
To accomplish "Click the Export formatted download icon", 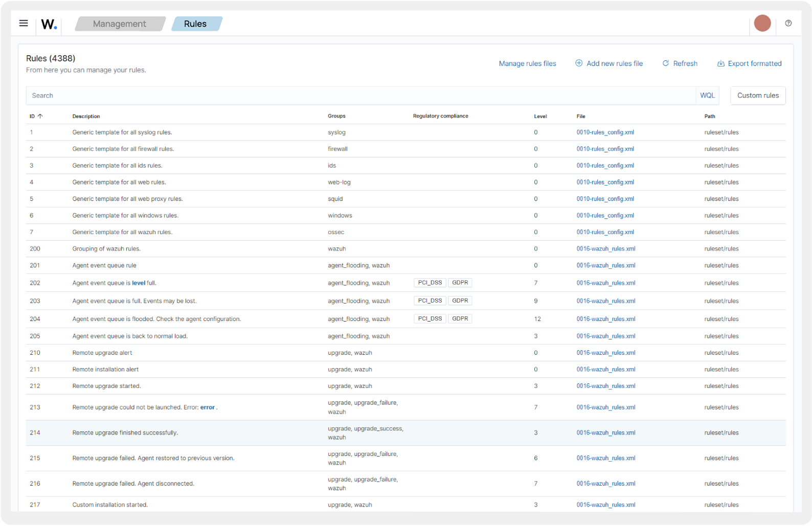I will 720,63.
